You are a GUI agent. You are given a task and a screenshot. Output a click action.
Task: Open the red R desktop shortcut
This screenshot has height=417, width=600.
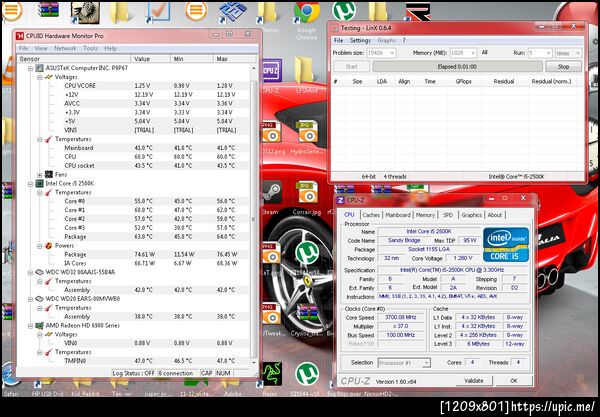click(417, 11)
